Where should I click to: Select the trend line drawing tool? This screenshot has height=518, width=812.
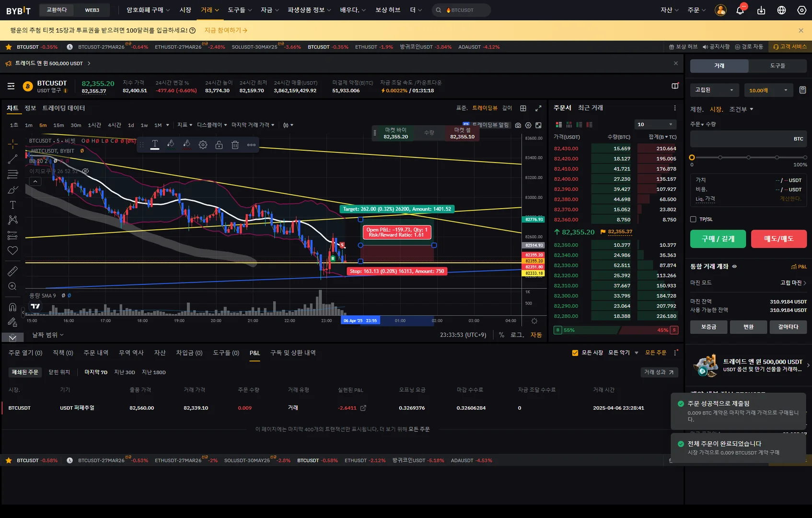click(x=13, y=159)
